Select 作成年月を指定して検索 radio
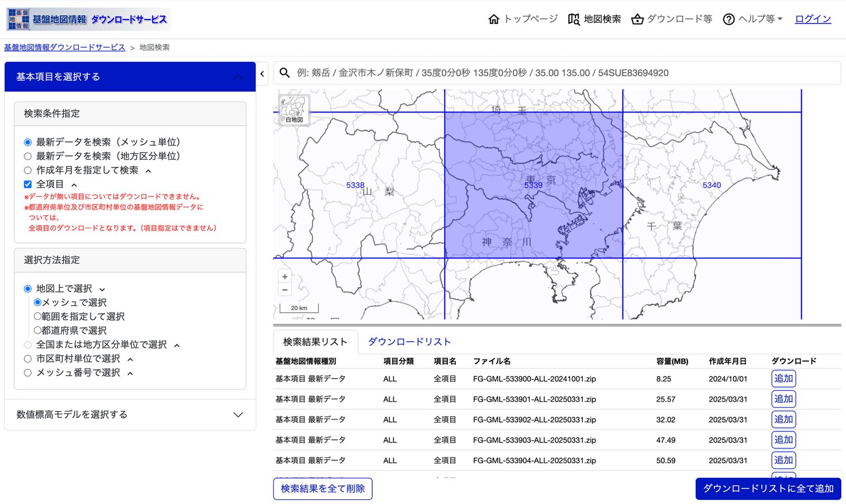 pos(28,170)
